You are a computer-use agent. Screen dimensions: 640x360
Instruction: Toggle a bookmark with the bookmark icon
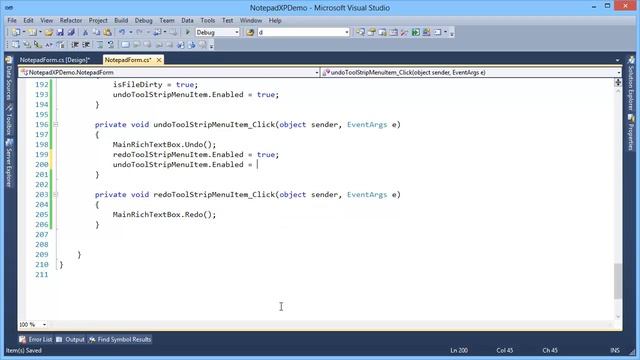click(x=125, y=44)
